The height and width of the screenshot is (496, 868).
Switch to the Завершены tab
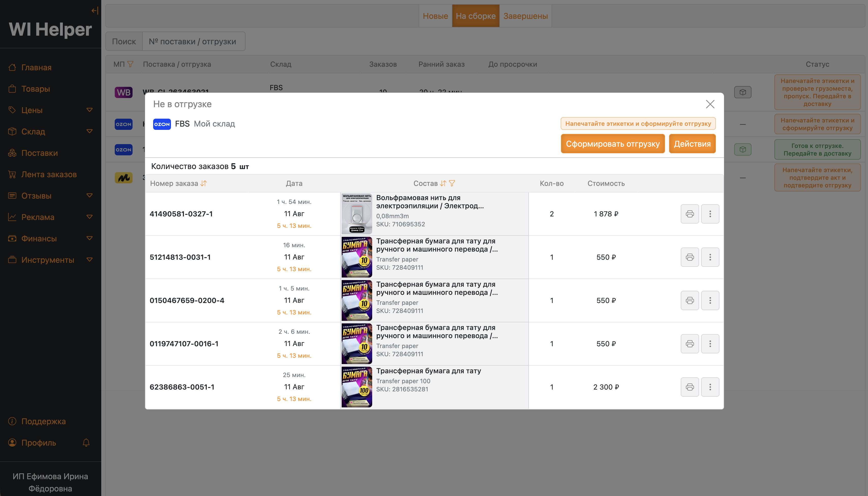click(x=525, y=16)
